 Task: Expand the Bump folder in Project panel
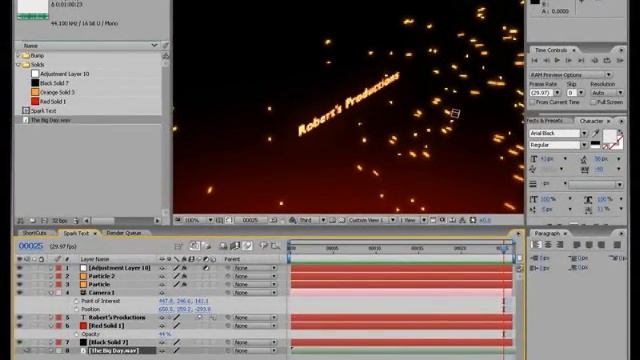tap(18, 55)
